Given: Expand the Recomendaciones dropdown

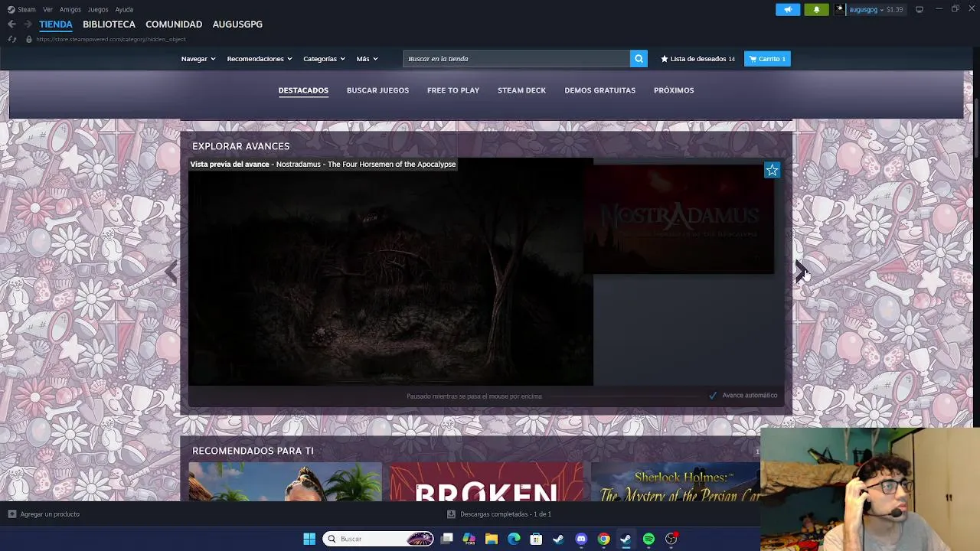Looking at the screenshot, I should [260, 59].
